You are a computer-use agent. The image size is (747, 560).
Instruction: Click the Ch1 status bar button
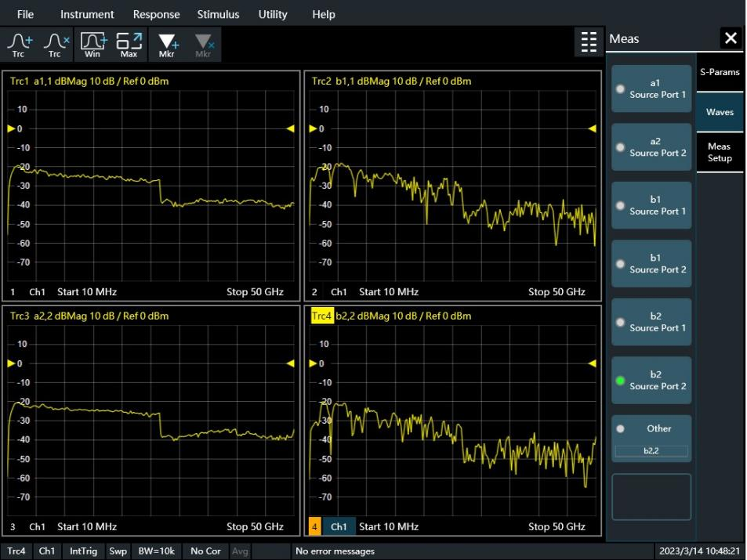click(47, 551)
